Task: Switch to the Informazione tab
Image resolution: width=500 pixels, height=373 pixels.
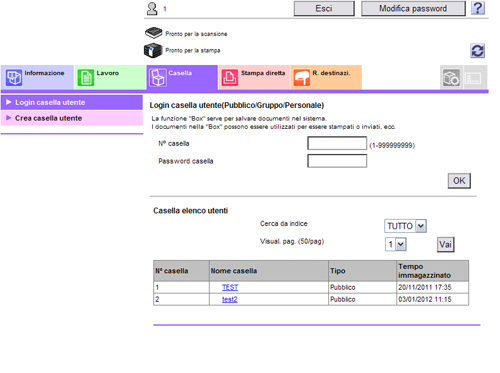Action: pos(37,77)
